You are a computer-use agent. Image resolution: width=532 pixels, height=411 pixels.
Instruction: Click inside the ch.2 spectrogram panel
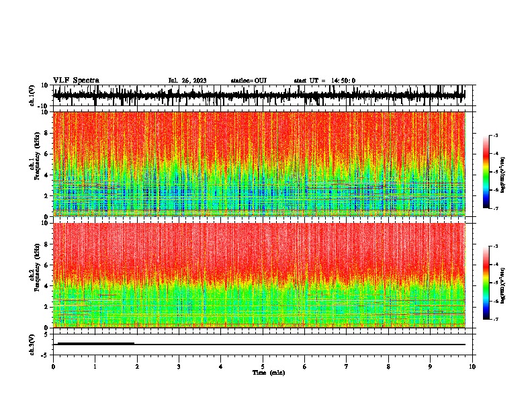259,275
